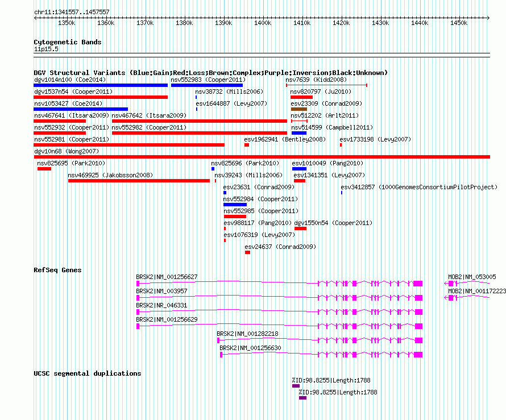Open variant esv1733198 (Levy2007)
The image size is (506, 420).
tap(375, 139)
